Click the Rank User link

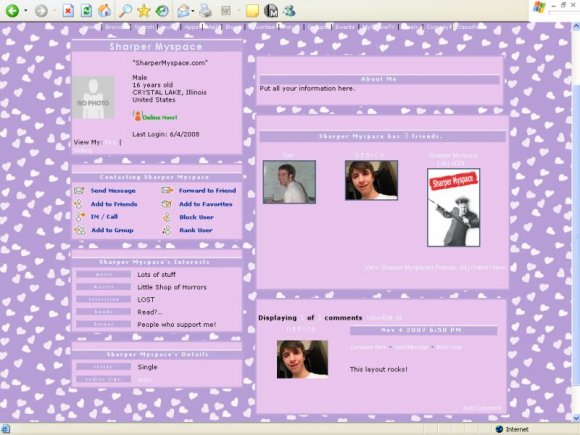coord(196,230)
